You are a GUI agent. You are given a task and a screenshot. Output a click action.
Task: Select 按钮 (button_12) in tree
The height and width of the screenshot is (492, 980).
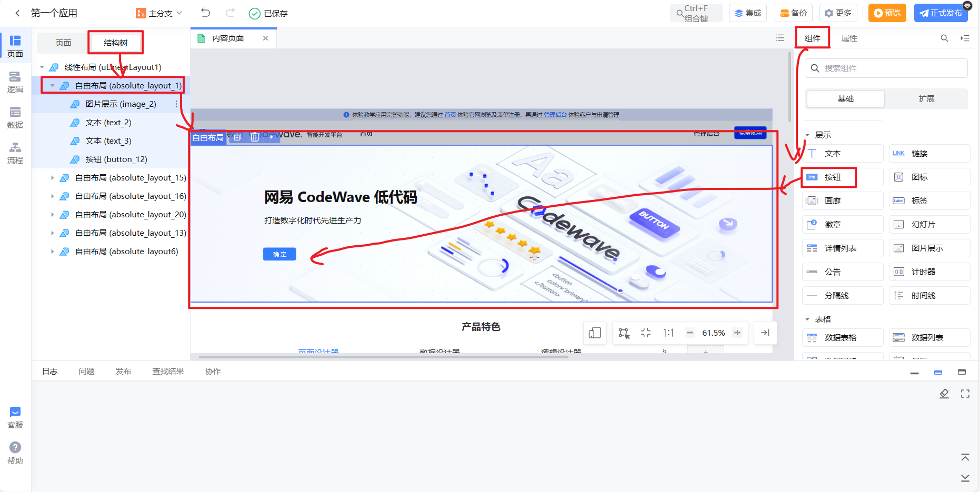(x=111, y=159)
